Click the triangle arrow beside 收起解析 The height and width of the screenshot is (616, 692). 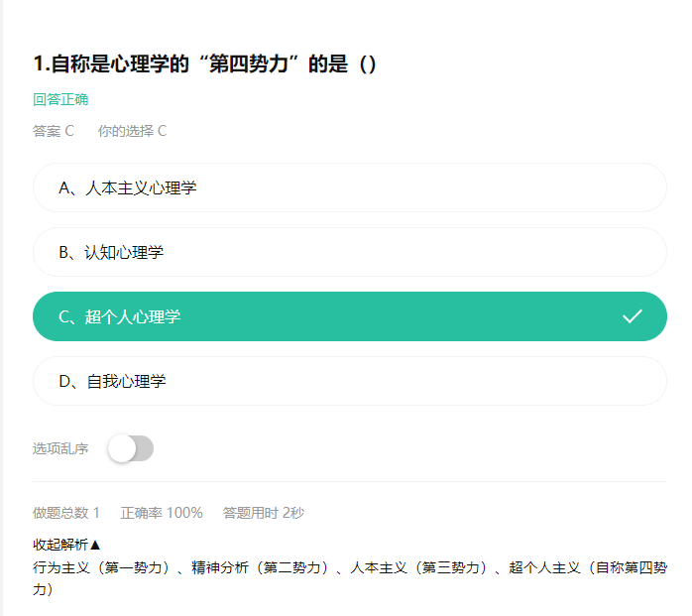[95, 545]
